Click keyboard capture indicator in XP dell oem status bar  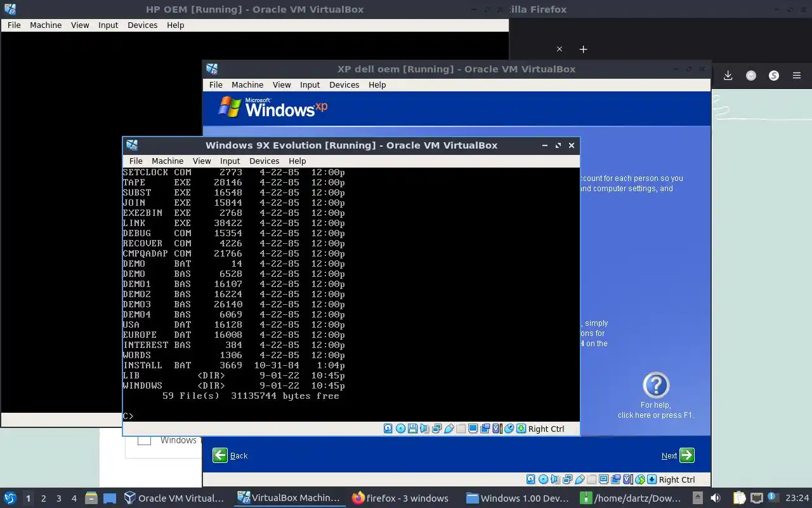click(652, 479)
